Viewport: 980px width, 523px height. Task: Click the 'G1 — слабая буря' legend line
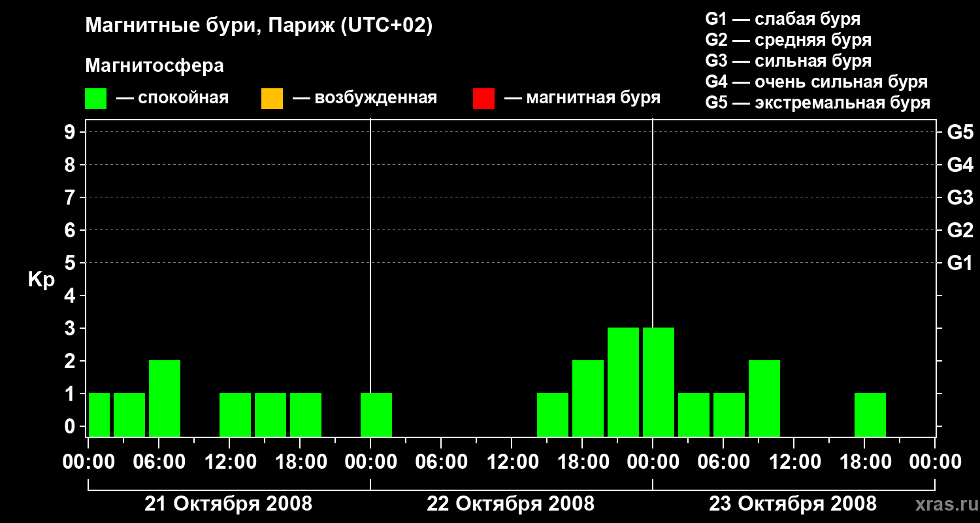click(783, 19)
